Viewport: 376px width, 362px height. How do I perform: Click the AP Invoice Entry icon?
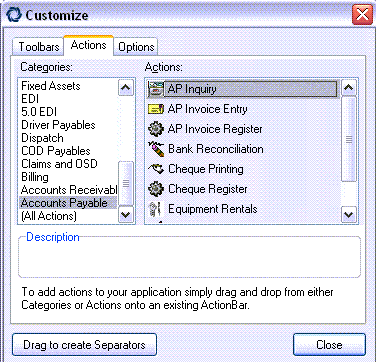(156, 109)
